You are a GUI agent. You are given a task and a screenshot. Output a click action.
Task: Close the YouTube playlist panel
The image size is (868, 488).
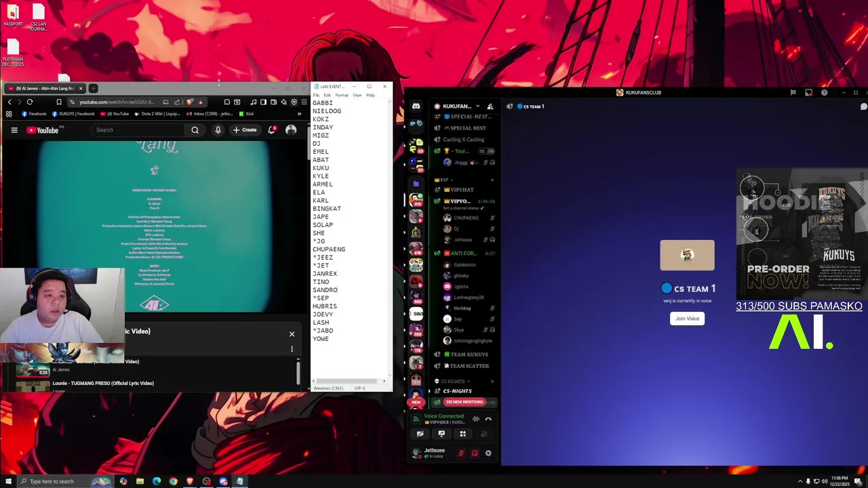tap(292, 334)
